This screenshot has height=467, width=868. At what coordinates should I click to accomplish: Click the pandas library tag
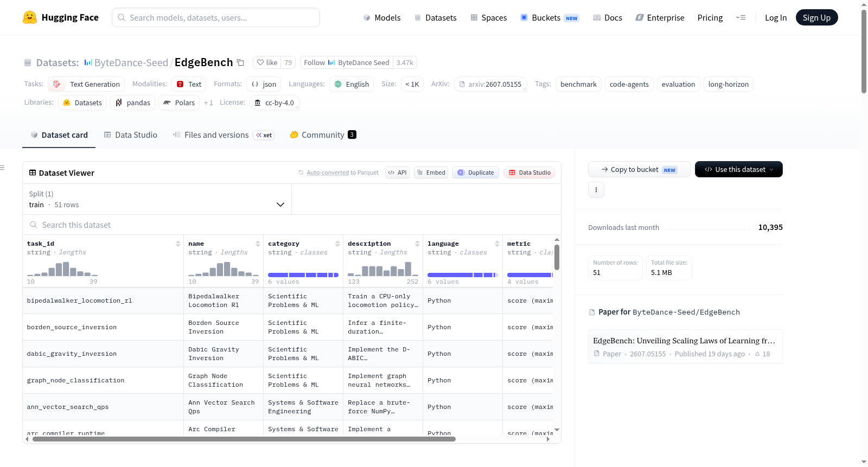pos(133,103)
